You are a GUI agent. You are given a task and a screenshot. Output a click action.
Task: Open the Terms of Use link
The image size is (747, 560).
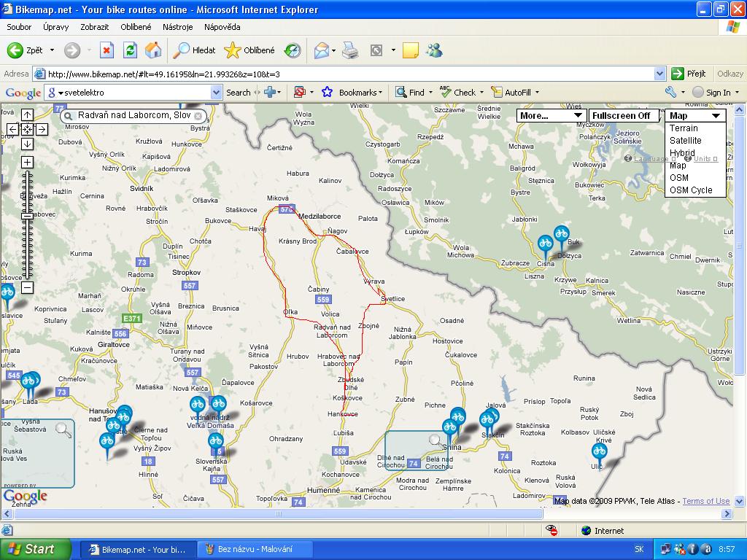point(705,501)
